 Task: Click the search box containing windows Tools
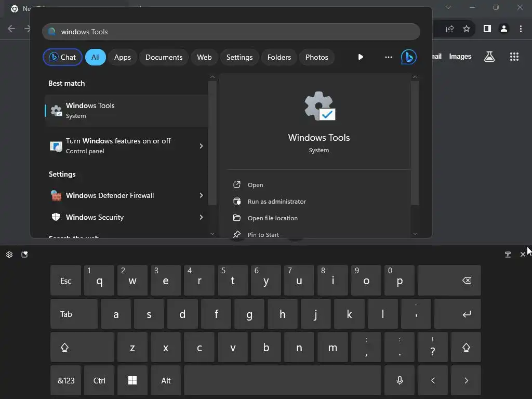[231, 32]
